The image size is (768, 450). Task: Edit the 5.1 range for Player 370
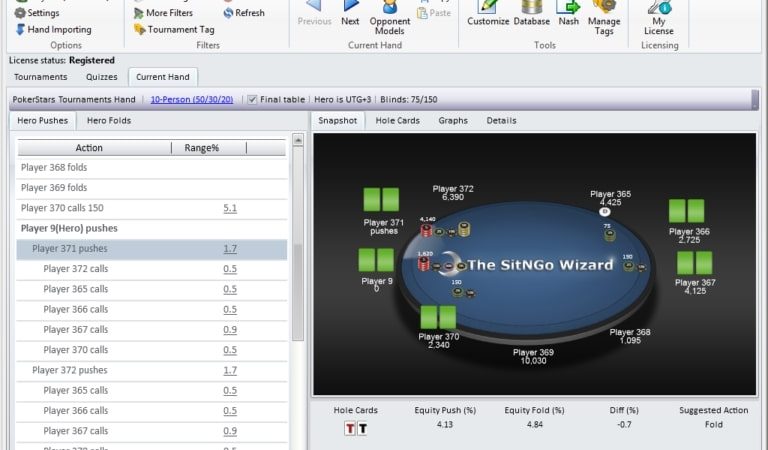[x=230, y=208]
